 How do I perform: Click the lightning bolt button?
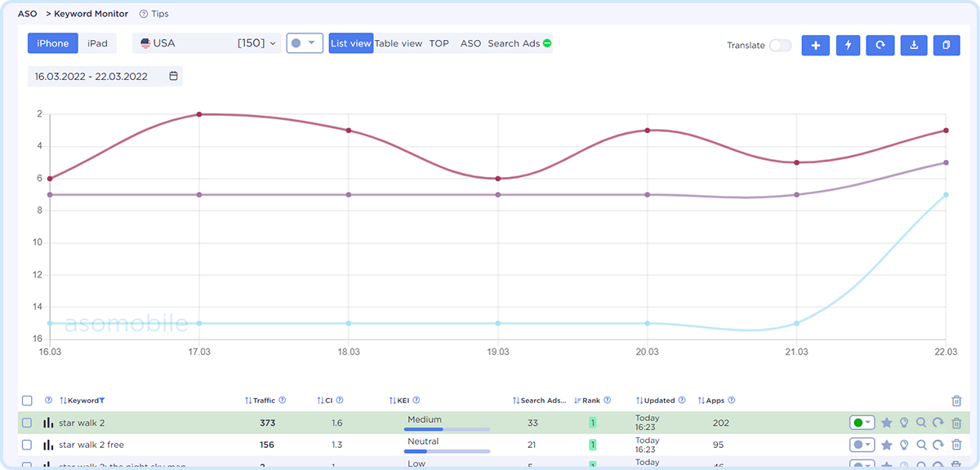pyautogui.click(x=849, y=46)
